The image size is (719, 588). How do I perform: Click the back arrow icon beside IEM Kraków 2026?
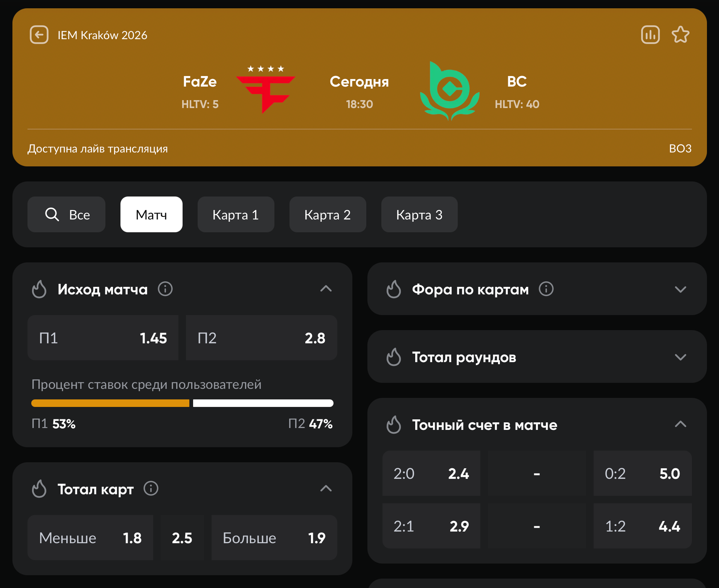pyautogui.click(x=39, y=35)
